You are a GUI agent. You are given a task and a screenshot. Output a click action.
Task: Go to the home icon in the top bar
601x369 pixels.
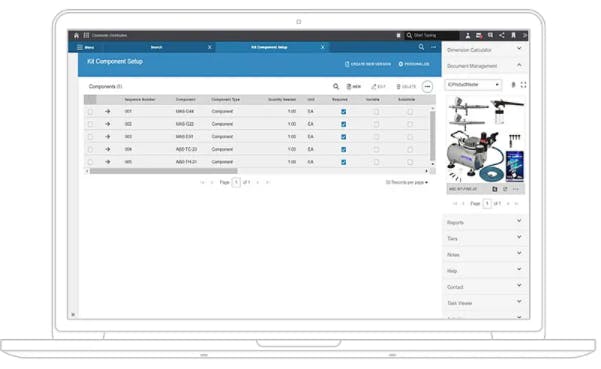(x=76, y=35)
